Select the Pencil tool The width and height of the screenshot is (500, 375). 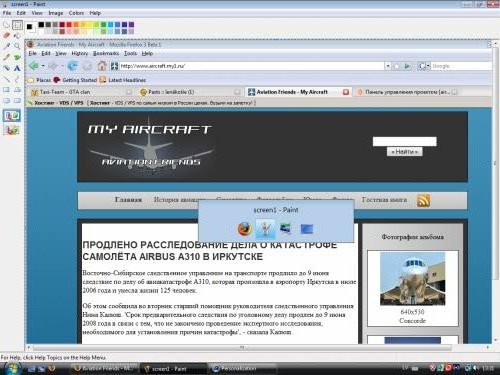click(6, 57)
